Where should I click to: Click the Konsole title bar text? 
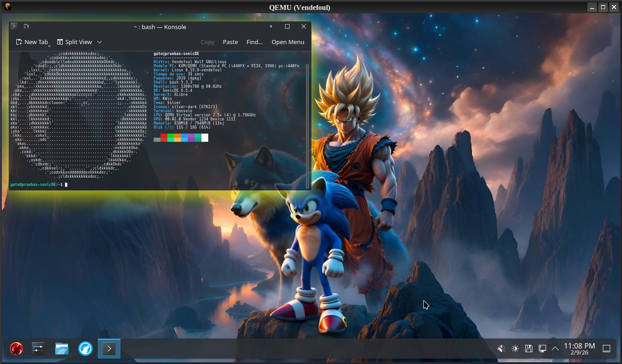click(160, 27)
